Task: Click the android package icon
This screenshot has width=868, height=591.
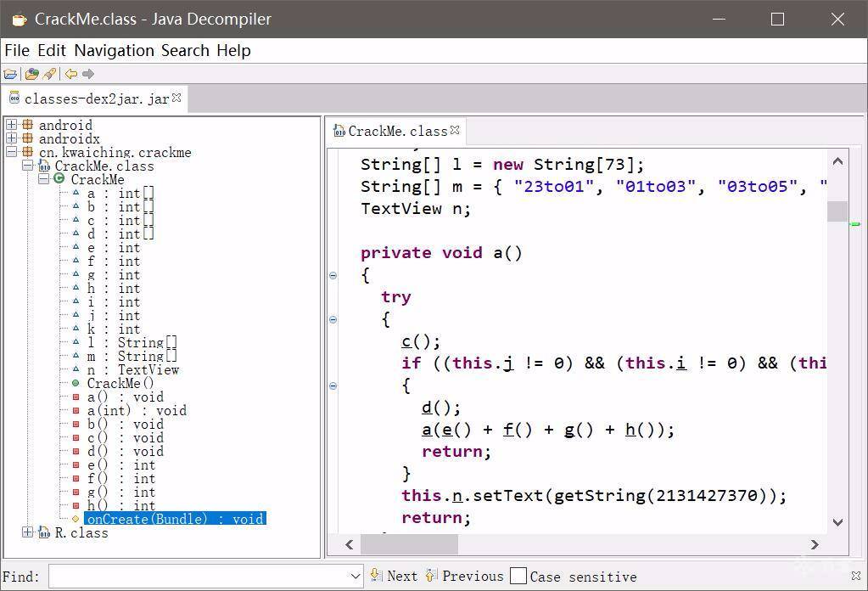Action: click(x=28, y=125)
